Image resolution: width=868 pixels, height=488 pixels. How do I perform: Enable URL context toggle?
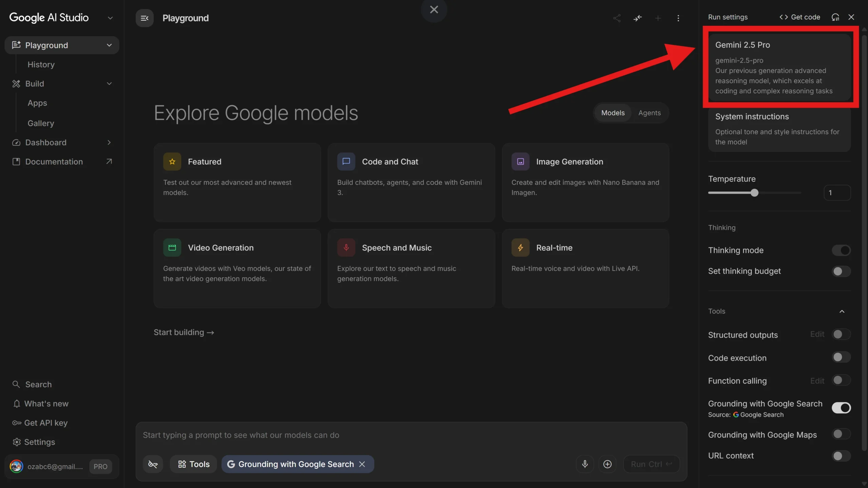841,456
